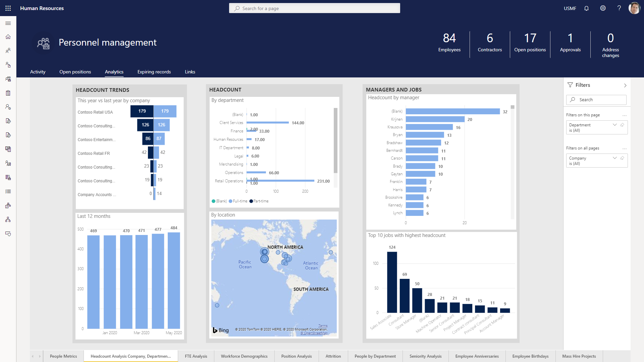This screenshot has height=362, width=644.
Task: Clear the Company filter eraser icon
Action: point(622,158)
